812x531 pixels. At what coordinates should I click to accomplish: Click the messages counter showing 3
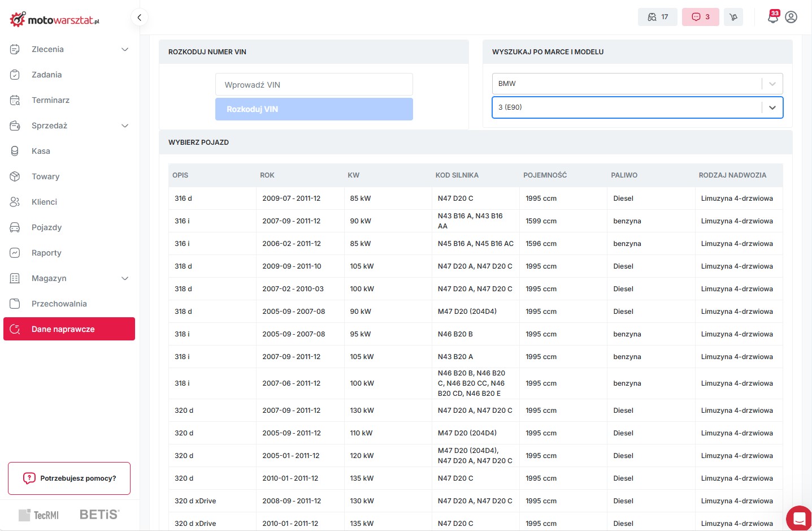coord(700,17)
